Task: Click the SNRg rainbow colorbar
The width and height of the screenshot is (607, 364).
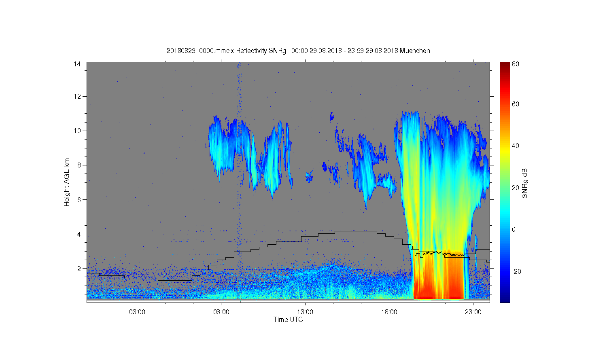Action: click(x=505, y=182)
